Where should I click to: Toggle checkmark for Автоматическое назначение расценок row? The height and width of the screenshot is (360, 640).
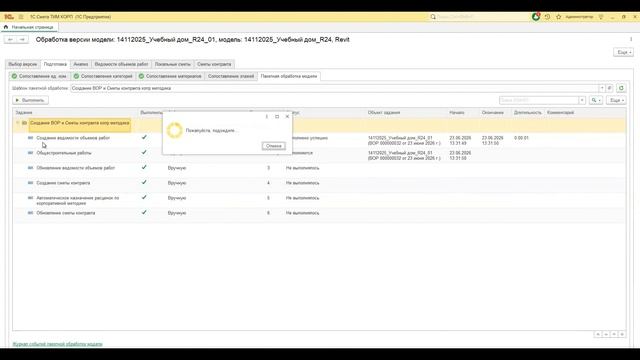(x=144, y=198)
